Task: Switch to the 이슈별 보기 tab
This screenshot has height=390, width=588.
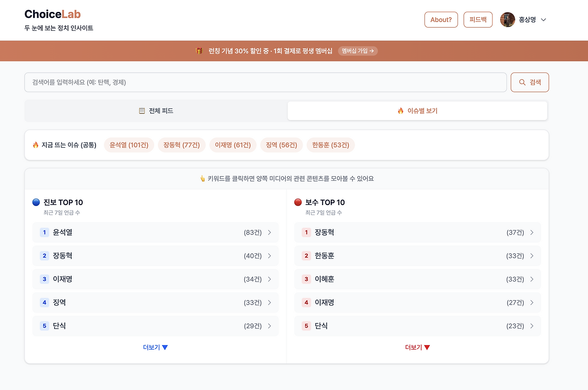Action: (x=417, y=110)
